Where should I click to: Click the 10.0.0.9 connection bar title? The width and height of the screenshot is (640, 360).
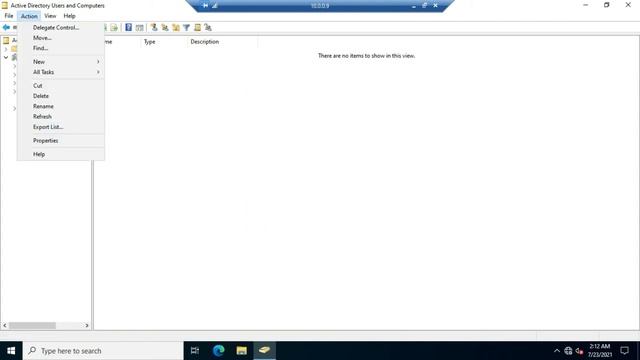tap(320, 6)
